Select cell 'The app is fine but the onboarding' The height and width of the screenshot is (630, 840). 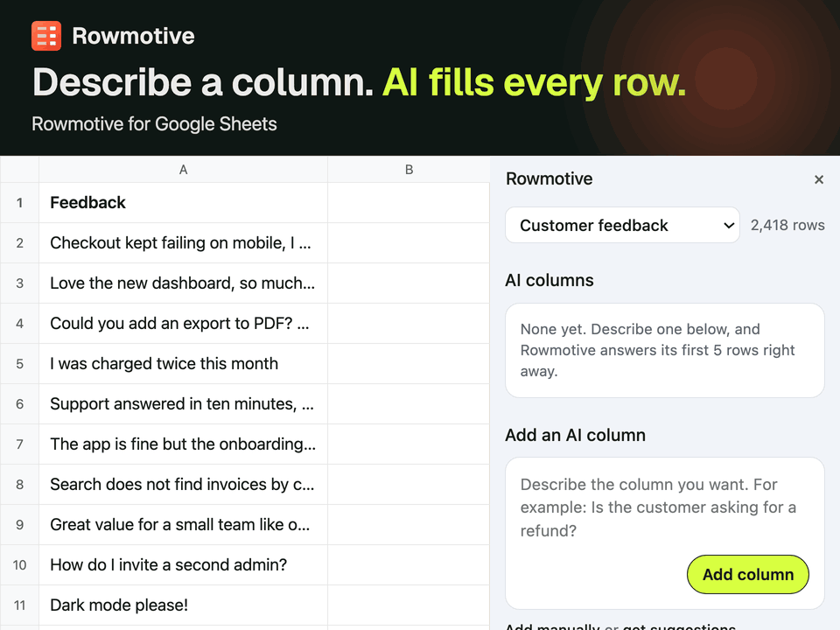tap(183, 444)
